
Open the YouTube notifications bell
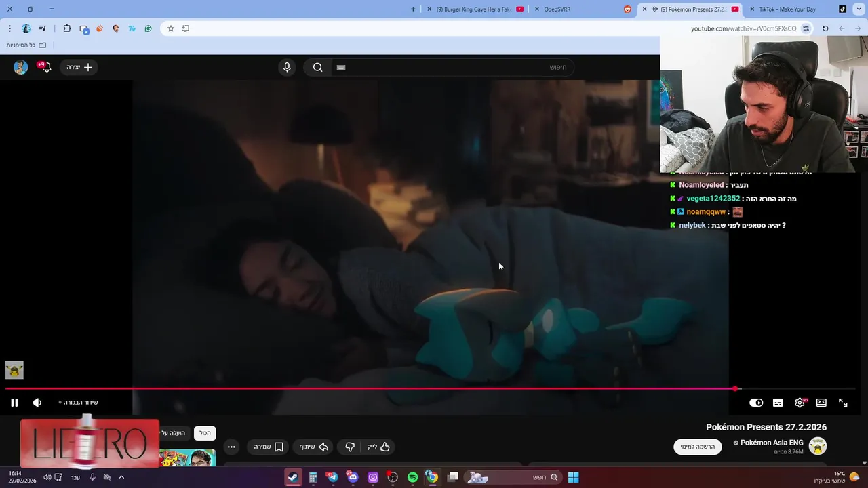pyautogui.click(x=45, y=67)
